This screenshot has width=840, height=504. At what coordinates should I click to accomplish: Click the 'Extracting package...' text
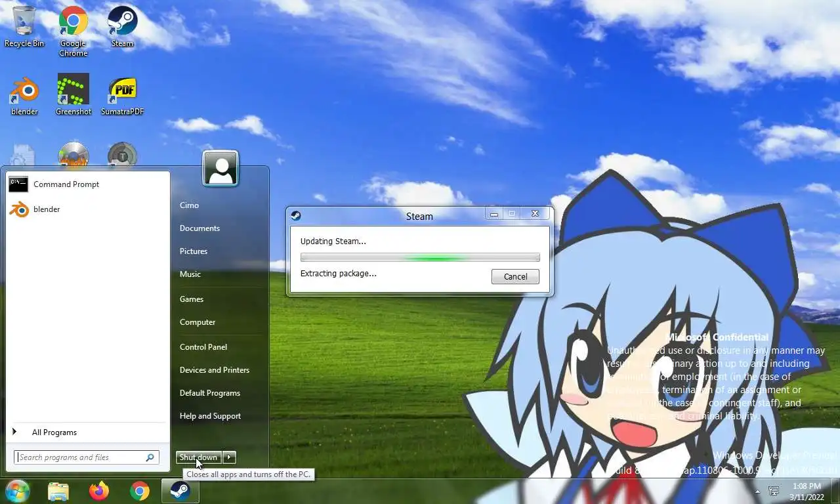click(339, 274)
